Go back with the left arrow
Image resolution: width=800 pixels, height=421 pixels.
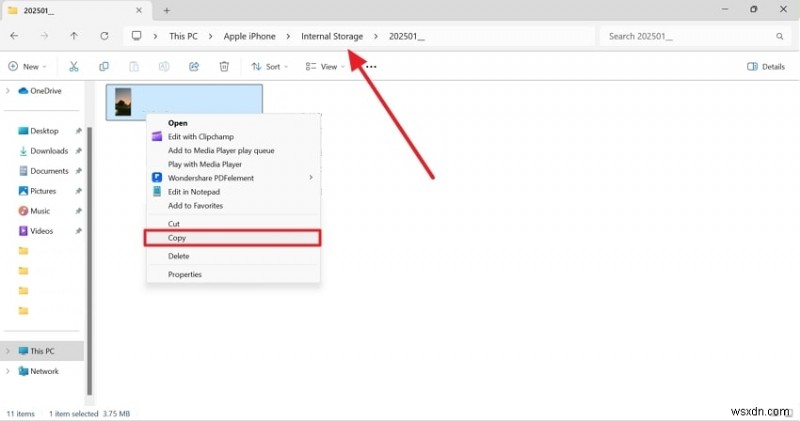pos(14,36)
